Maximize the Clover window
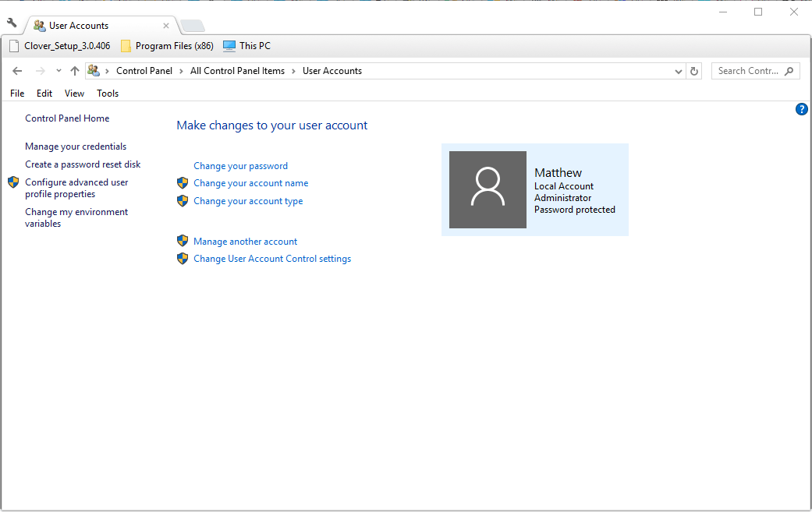Image resolution: width=812 pixels, height=512 pixels. pyautogui.click(x=758, y=12)
